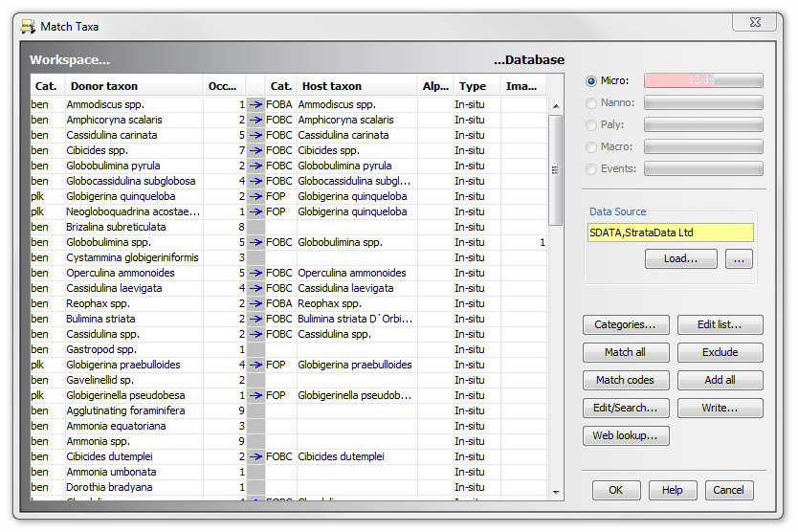
Task: Click the Match all button
Action: click(626, 352)
